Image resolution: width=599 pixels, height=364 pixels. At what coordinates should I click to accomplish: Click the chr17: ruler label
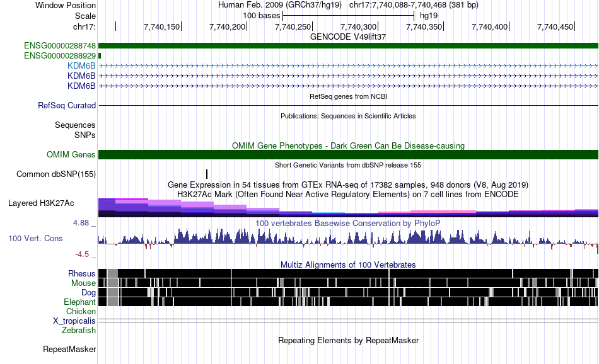[84, 26]
